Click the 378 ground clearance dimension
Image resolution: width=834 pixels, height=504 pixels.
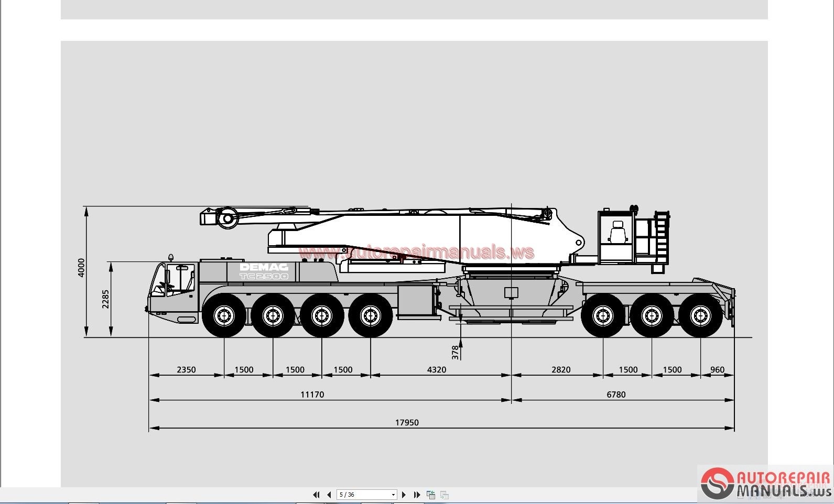(455, 352)
